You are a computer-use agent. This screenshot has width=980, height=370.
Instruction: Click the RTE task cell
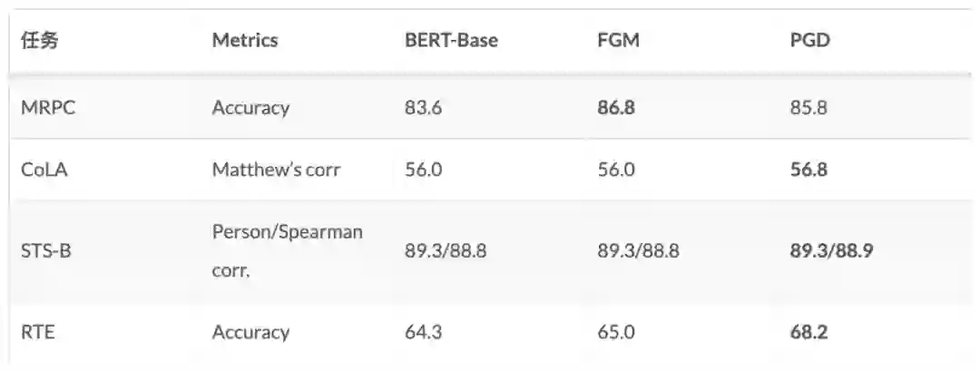[37, 332]
